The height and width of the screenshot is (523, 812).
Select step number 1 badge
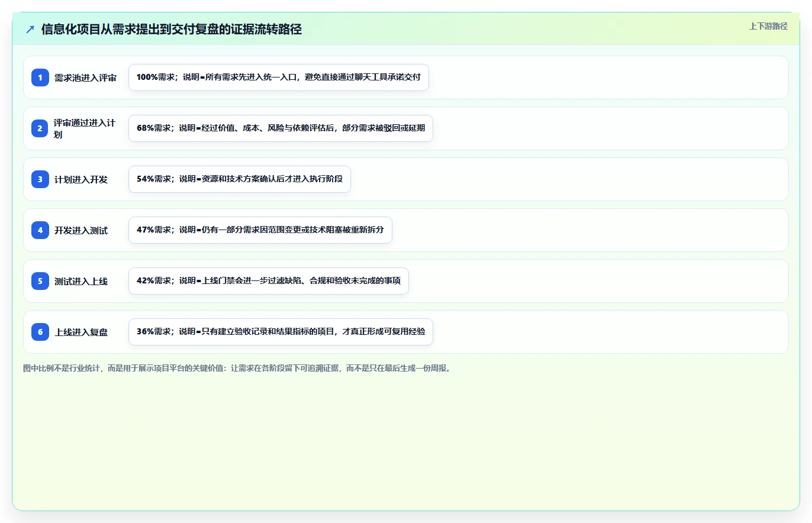click(40, 78)
